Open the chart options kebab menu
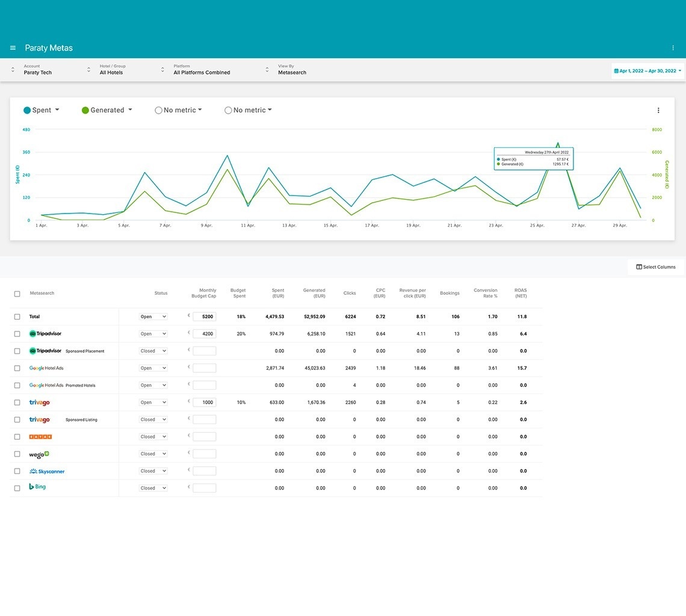686x616 pixels. pyautogui.click(x=658, y=110)
